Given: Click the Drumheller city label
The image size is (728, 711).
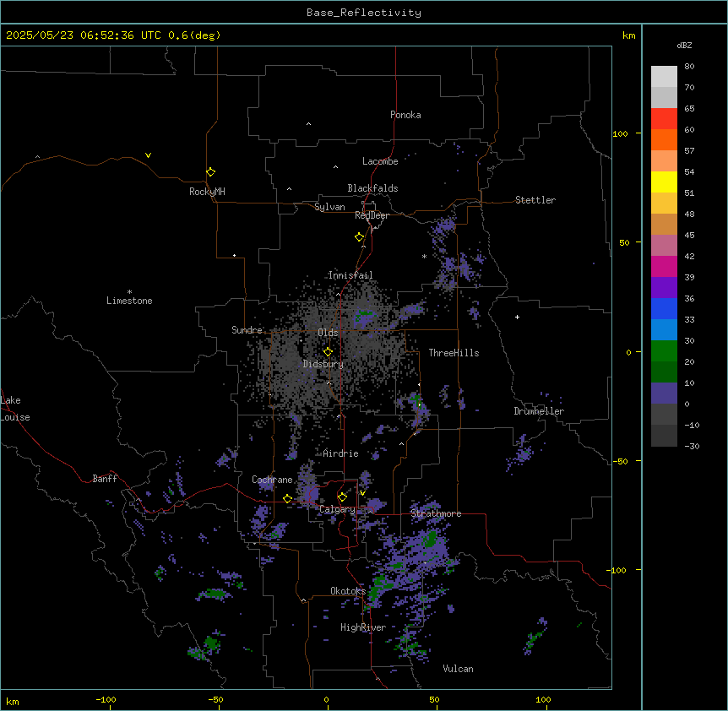Looking at the screenshot, I should click(x=539, y=411).
